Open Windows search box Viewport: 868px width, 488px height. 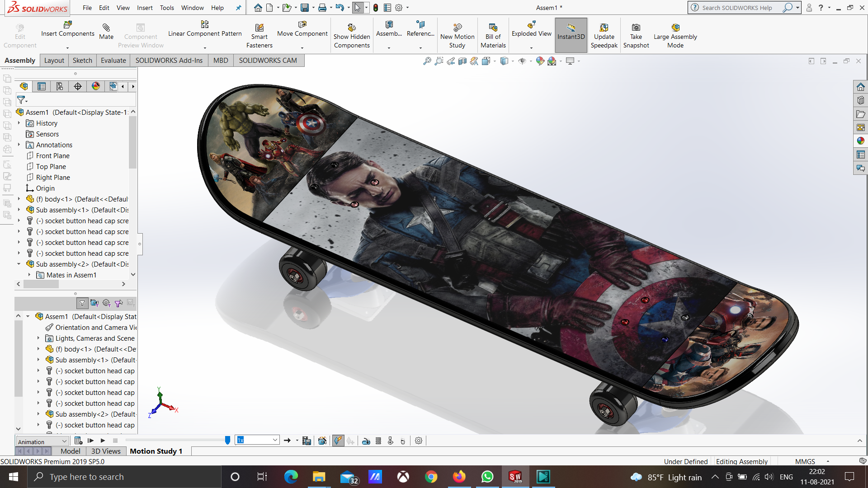(x=124, y=477)
